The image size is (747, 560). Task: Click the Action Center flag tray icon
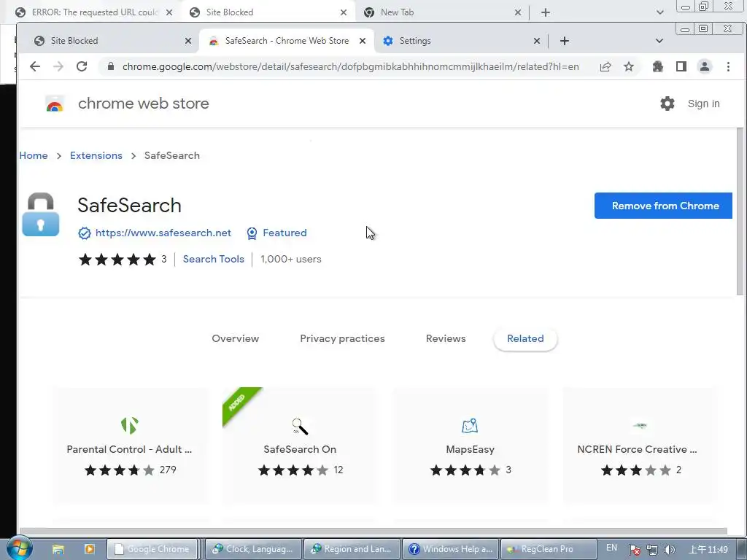pos(635,550)
